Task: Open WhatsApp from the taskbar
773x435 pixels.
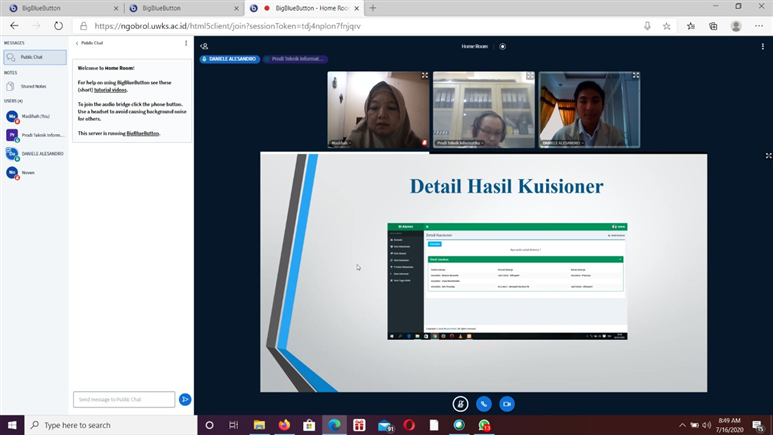Action: 484,425
